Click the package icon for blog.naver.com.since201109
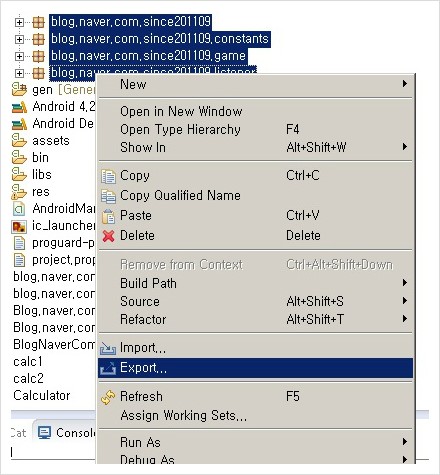This screenshot has width=440, height=475. [x=38, y=22]
